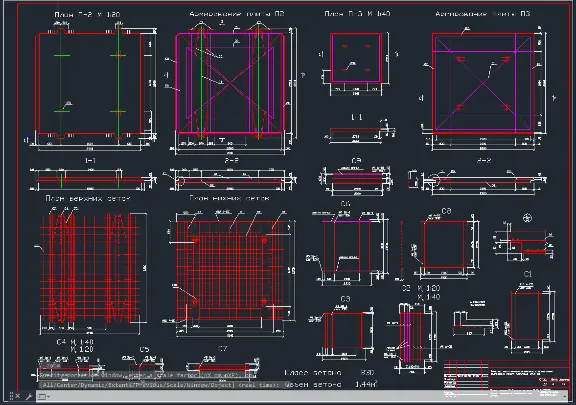Click the plan of upper meshes drawing
This screenshot has height=405, width=576.
pyautogui.click(x=90, y=270)
